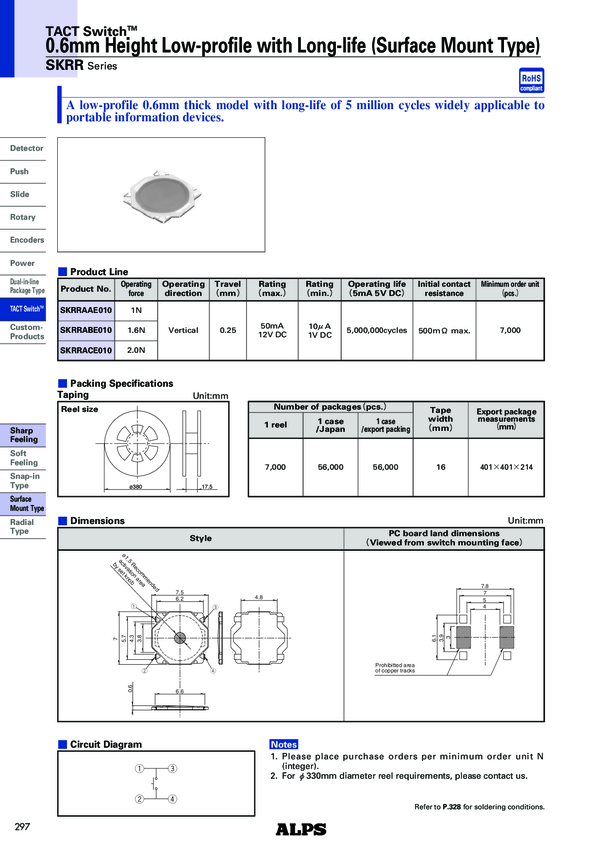Click the 7,000 per reel value
602x850 pixels.
click(x=275, y=467)
